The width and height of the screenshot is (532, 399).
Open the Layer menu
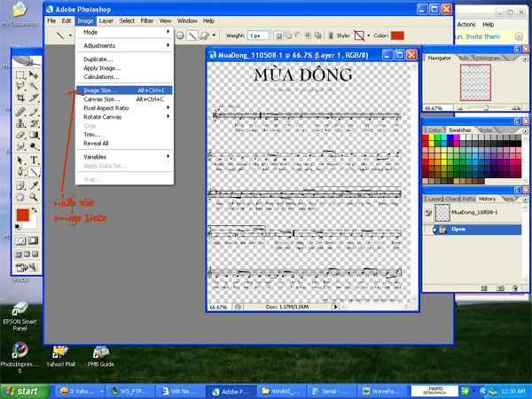pyautogui.click(x=106, y=20)
